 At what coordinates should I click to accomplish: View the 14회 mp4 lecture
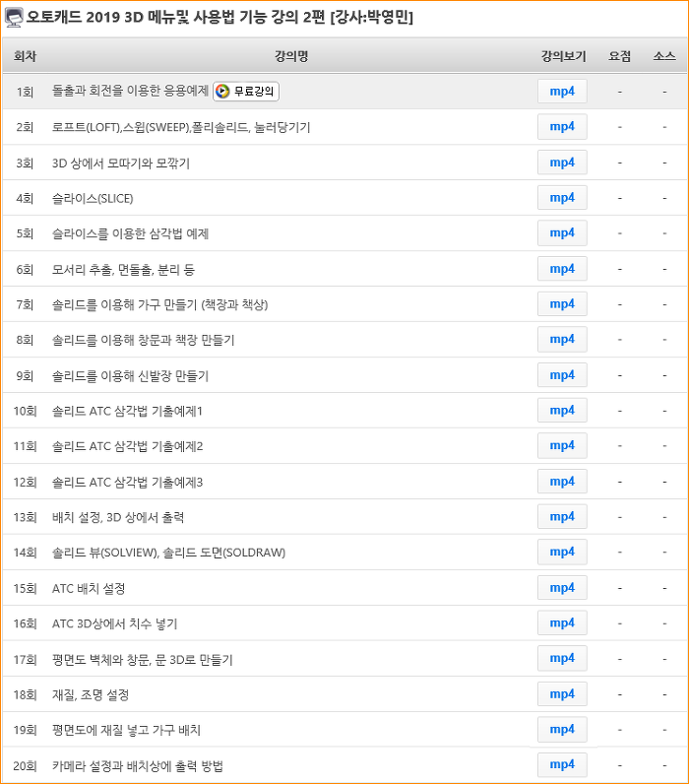click(562, 552)
